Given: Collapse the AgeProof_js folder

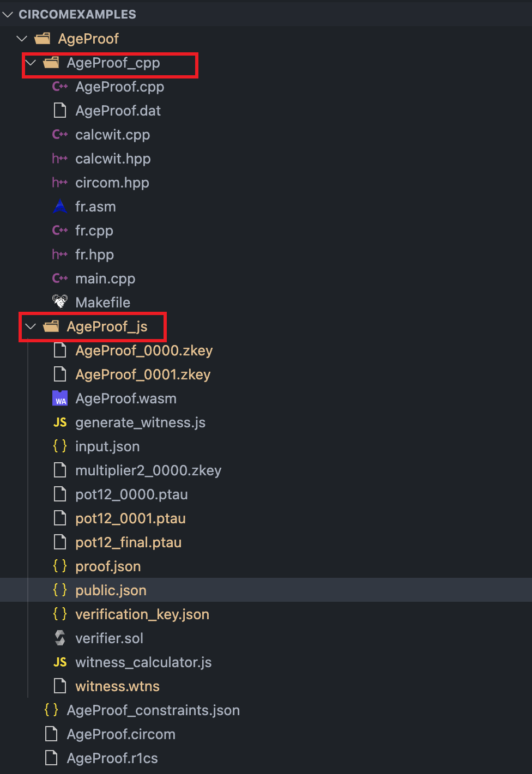Looking at the screenshot, I should (x=31, y=326).
